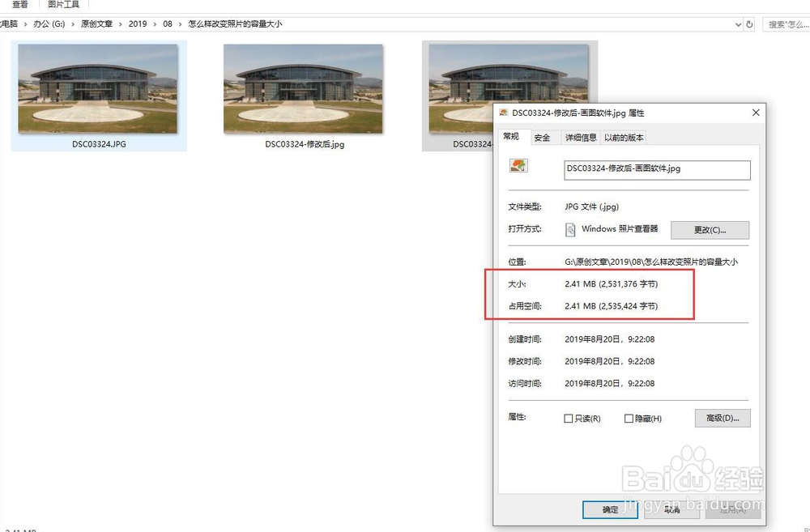Confirm with the 确定 button
The image size is (810, 532).
click(x=610, y=510)
